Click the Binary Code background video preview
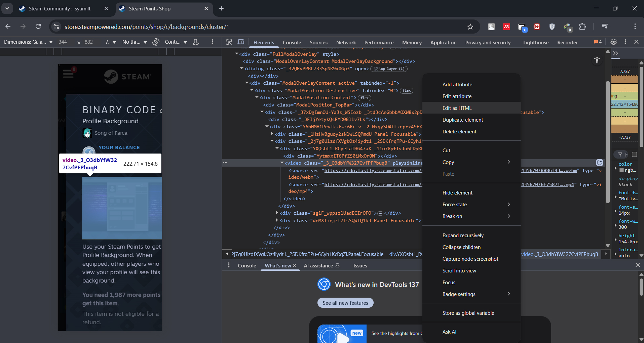The height and width of the screenshot is (343, 644). point(122,208)
